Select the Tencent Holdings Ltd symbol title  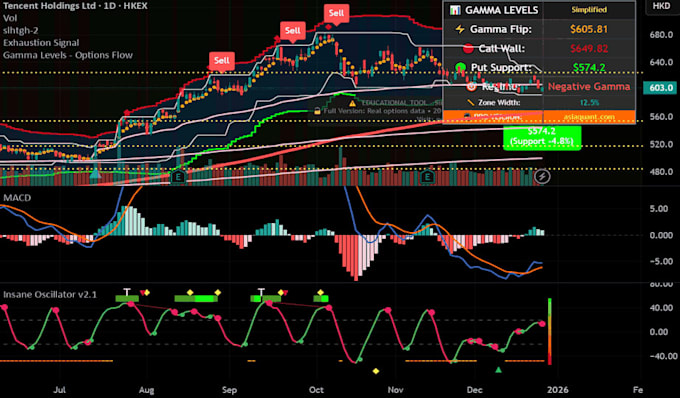(x=75, y=6)
